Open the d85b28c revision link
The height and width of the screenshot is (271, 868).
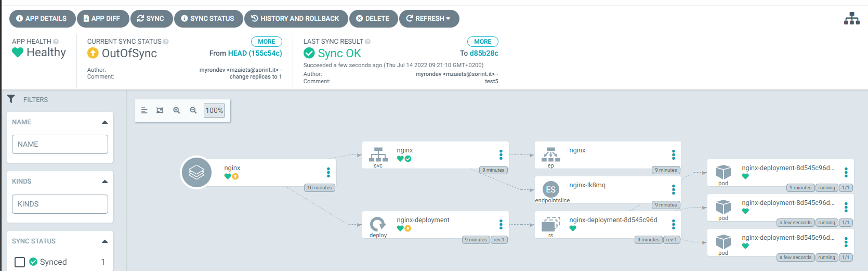click(x=484, y=53)
